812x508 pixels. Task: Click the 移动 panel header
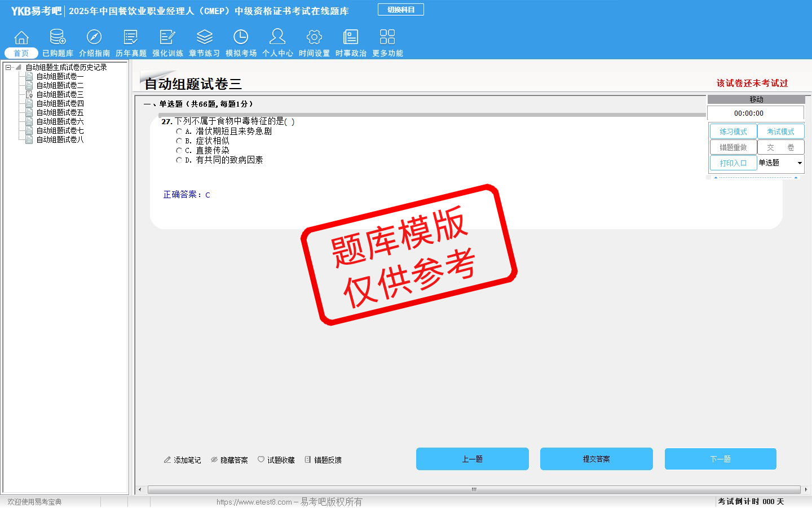coord(756,99)
